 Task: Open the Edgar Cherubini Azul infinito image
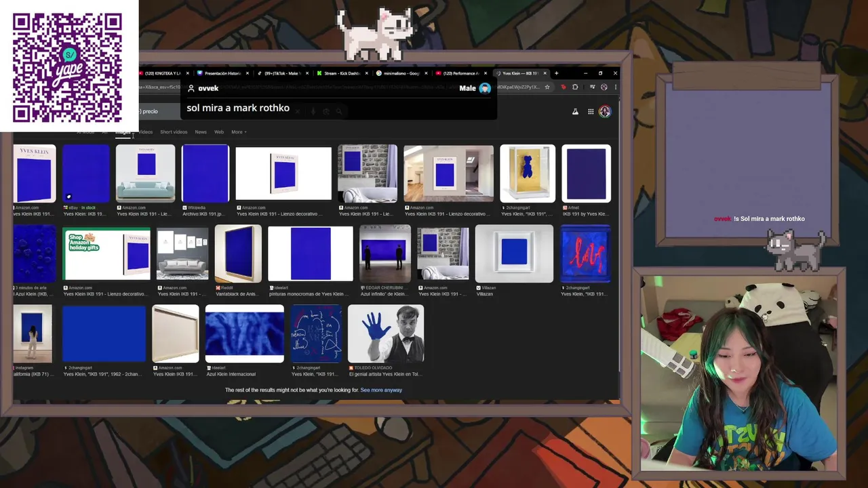coord(385,253)
